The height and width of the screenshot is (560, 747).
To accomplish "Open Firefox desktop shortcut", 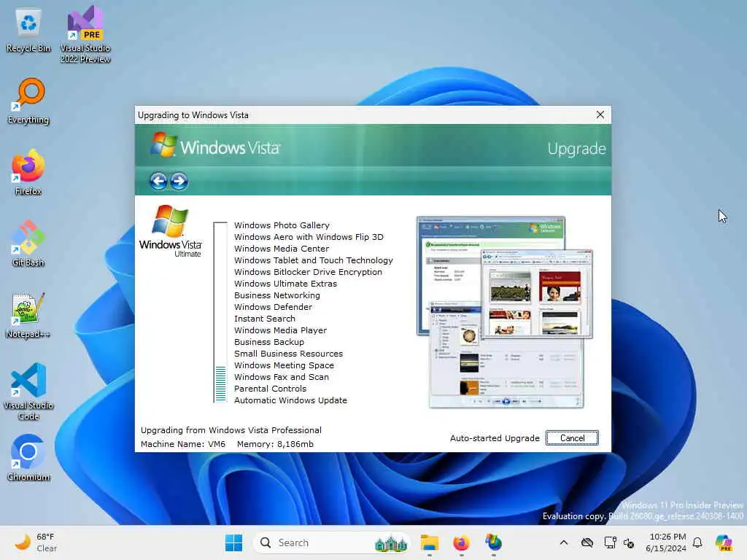I will click(28, 172).
